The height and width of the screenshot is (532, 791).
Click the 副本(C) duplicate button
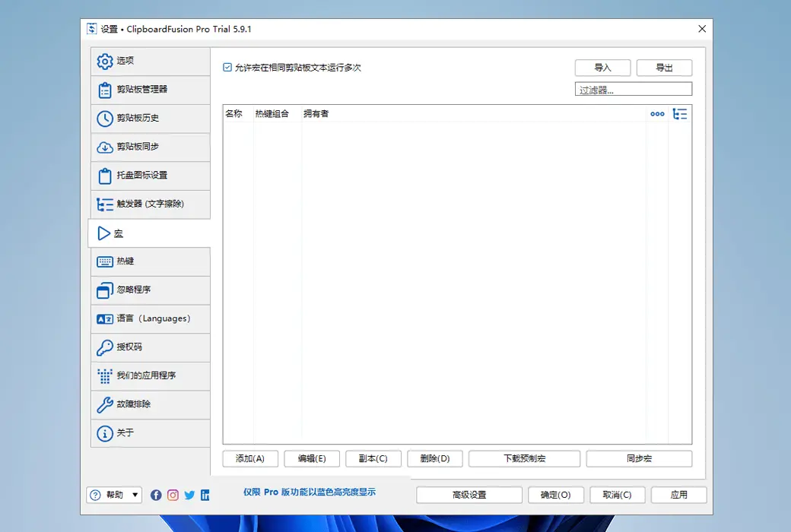(373, 459)
